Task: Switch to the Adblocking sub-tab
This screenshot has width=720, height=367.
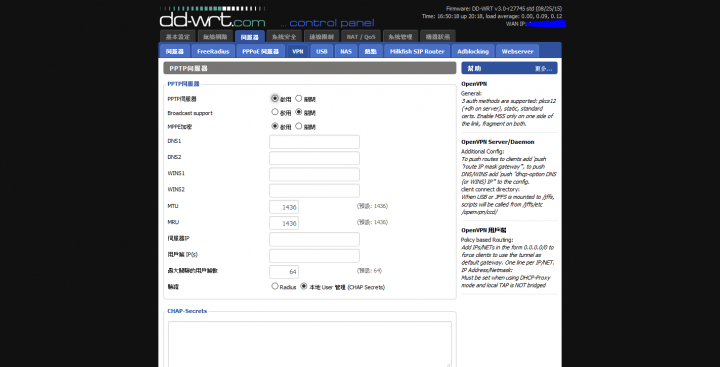Action: 473,51
